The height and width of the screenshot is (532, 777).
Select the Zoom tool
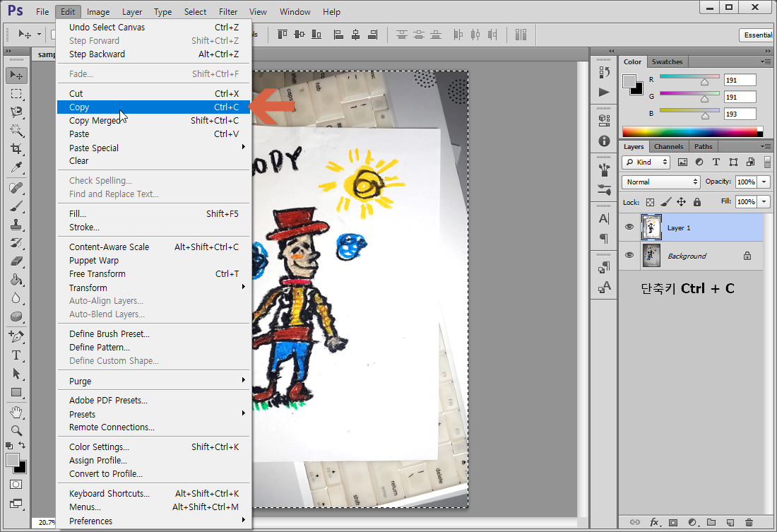pyautogui.click(x=16, y=430)
